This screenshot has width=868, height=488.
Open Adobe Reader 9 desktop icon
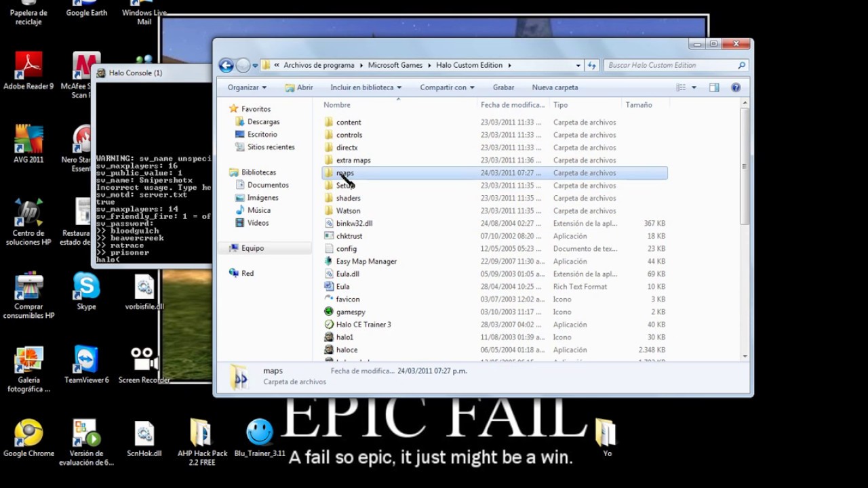28,71
